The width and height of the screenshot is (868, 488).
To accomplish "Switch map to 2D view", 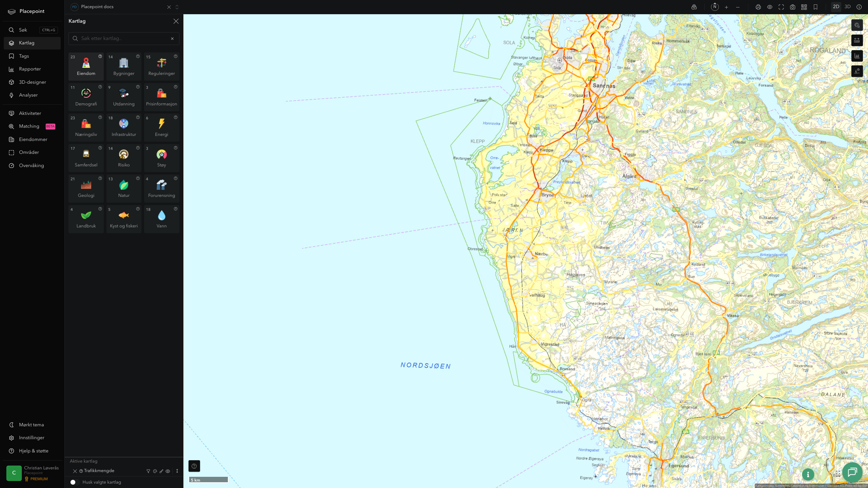I will coord(836,7).
